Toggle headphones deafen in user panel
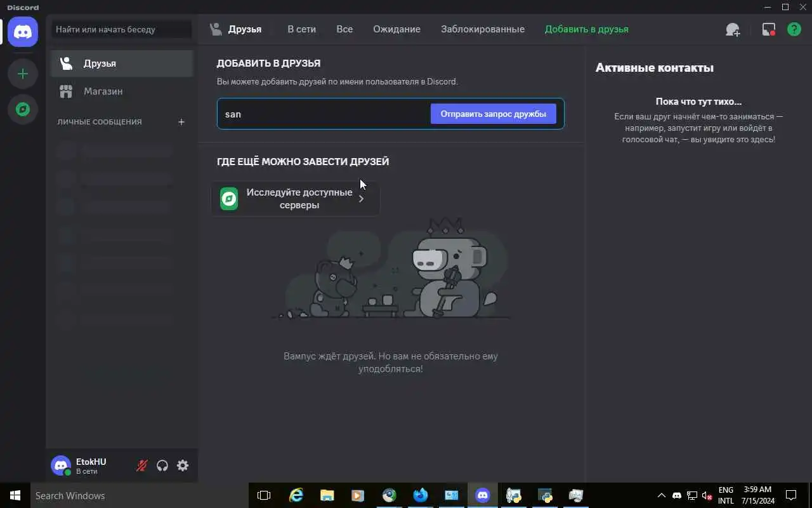This screenshot has height=508, width=812. point(162,465)
